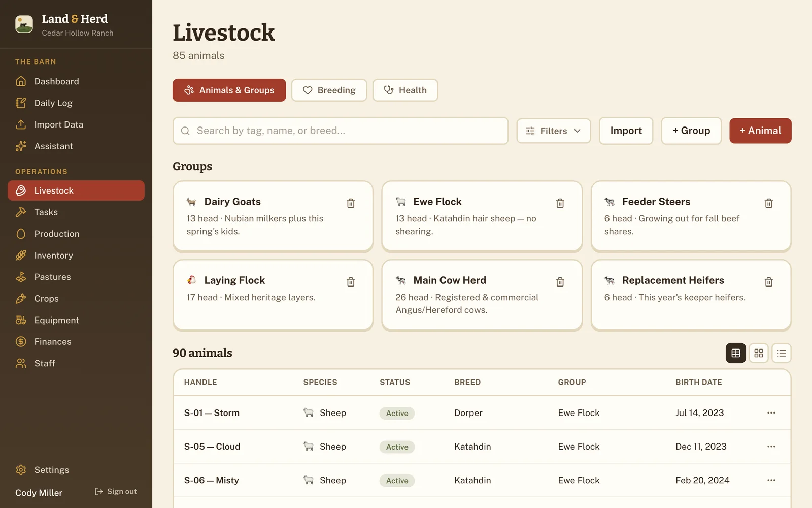Click the Land & Herd logo icon

click(24, 24)
